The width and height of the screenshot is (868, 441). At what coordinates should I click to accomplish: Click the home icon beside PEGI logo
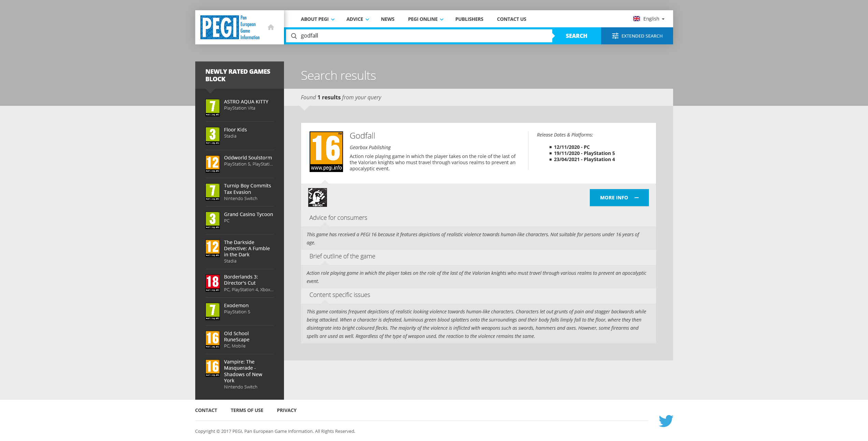point(271,27)
